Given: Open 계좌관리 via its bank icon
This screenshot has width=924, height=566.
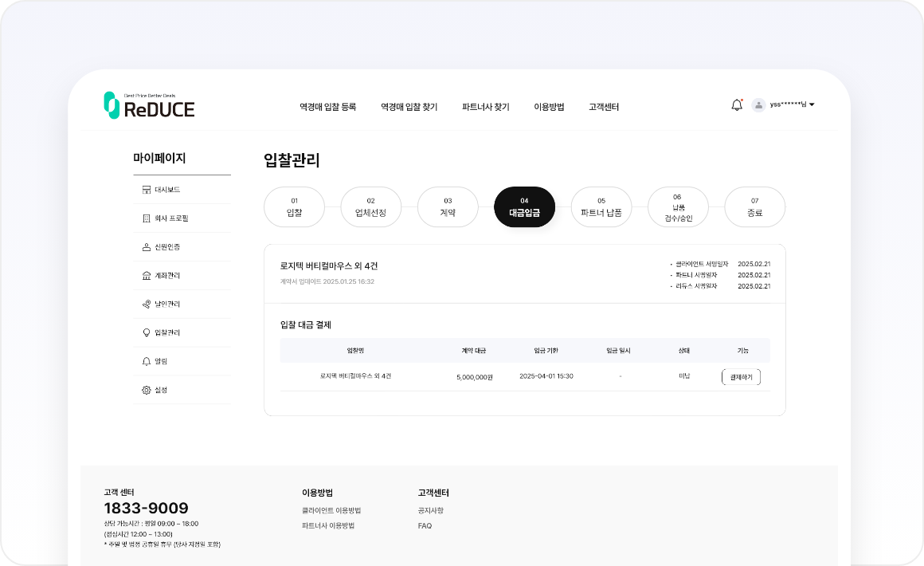Looking at the screenshot, I should point(146,276).
